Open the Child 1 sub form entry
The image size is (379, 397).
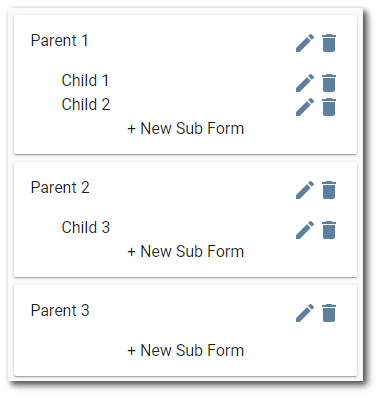click(x=85, y=80)
